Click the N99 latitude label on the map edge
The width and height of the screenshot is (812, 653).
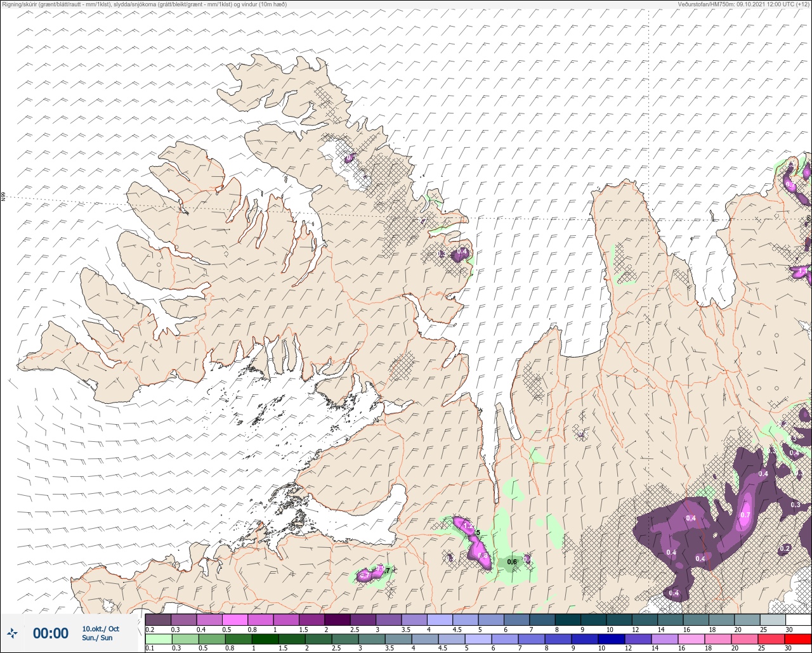tap(3, 197)
